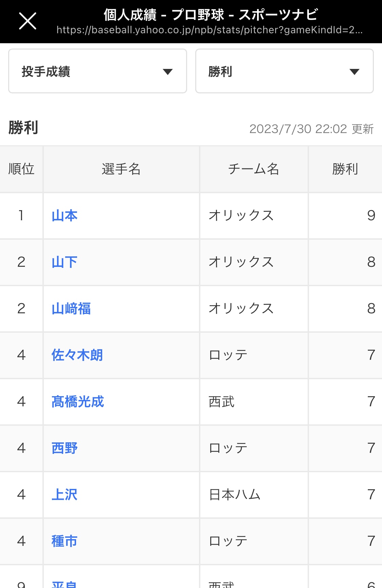Screen dimensions: 382x588
Task: Open player 西野's profile link
Action: [x=65, y=448]
